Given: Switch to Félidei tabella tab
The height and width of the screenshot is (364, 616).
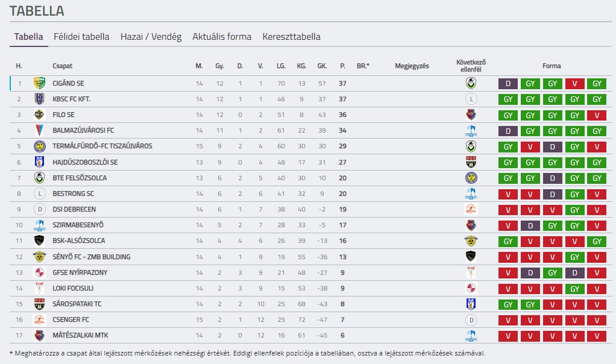Looking at the screenshot, I should click(81, 37).
